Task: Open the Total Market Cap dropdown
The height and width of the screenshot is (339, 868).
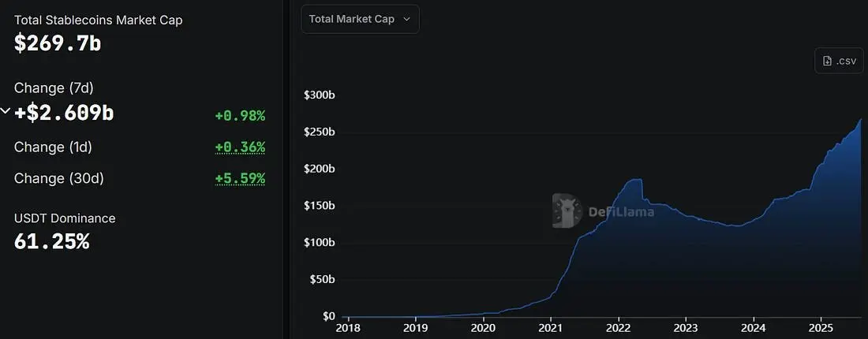Action: pyautogui.click(x=360, y=19)
